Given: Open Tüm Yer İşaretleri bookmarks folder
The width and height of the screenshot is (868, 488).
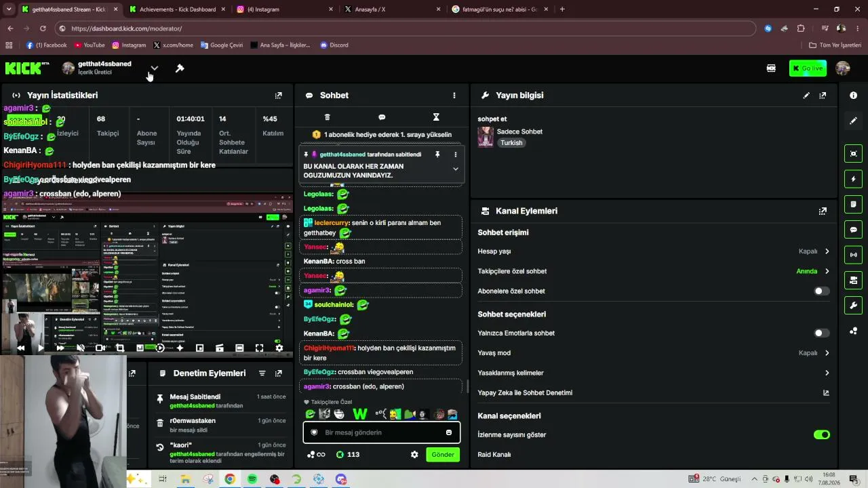Looking at the screenshot, I should [835, 45].
